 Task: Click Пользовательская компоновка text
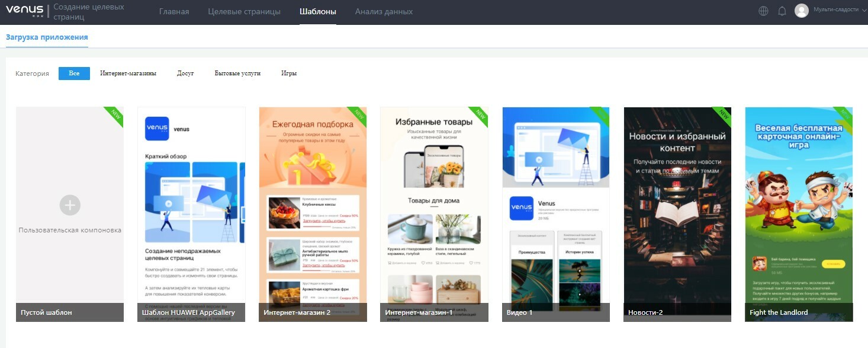(70, 230)
